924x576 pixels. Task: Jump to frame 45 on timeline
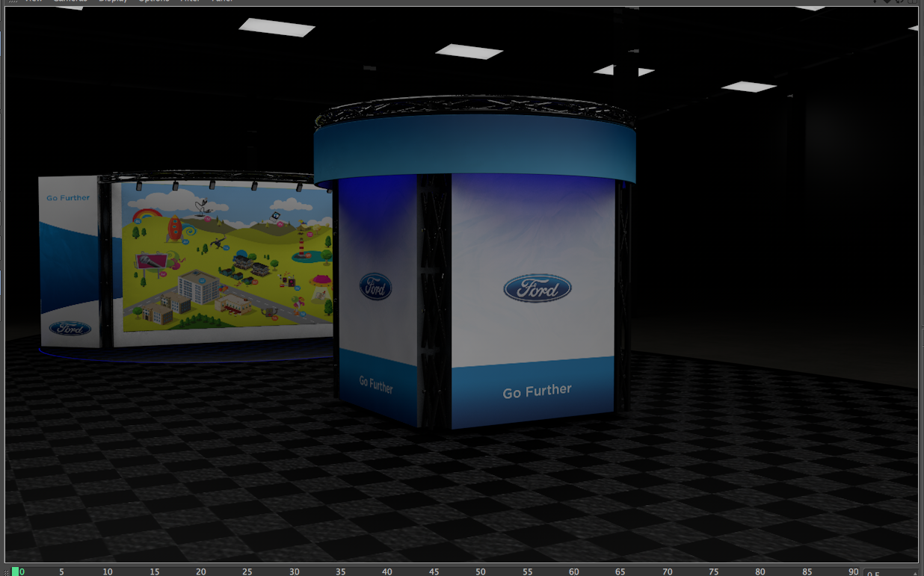(x=434, y=572)
